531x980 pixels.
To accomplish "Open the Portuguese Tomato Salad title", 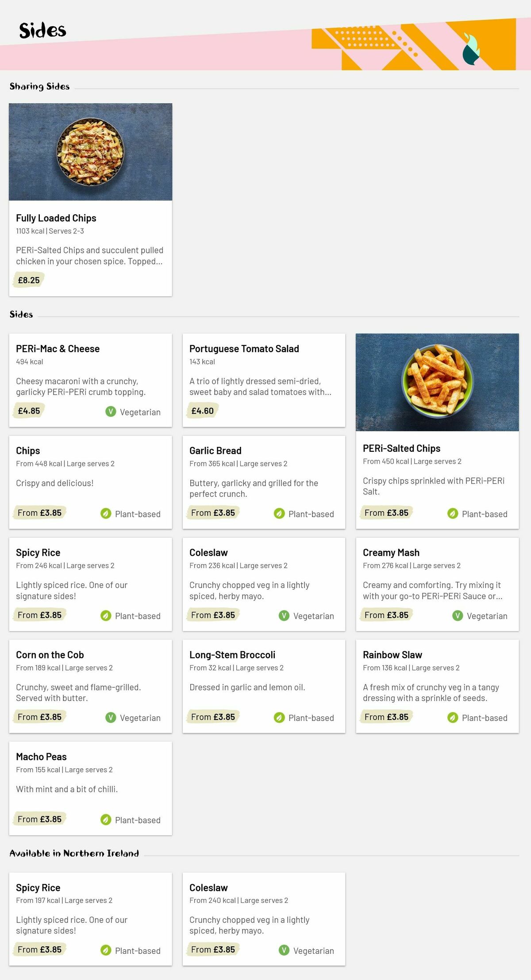I will click(x=244, y=349).
